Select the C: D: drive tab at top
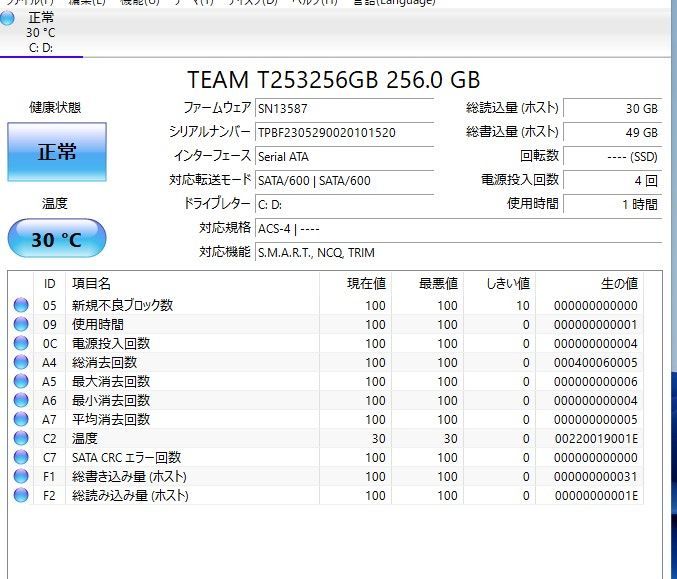The height and width of the screenshot is (579, 677). coord(41,32)
